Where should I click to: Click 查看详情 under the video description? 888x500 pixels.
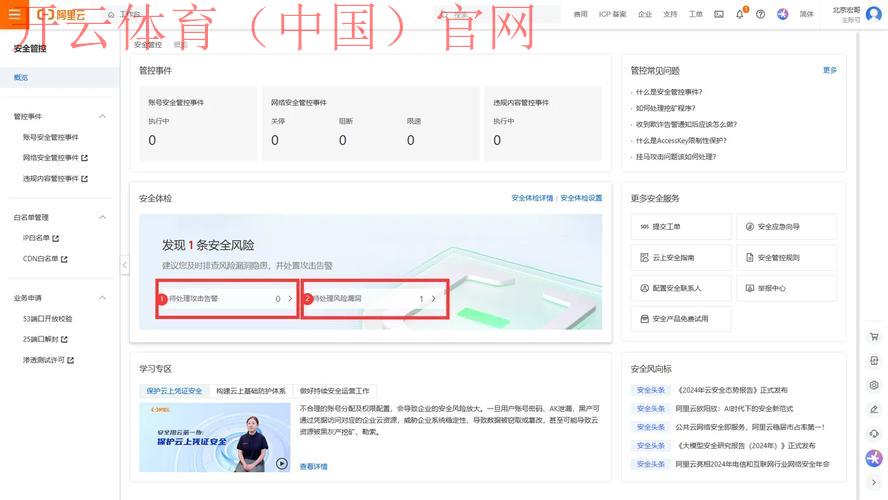[x=313, y=467]
